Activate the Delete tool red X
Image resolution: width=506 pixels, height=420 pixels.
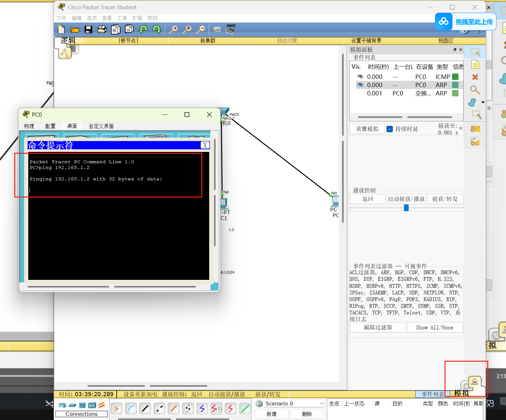coord(475,77)
